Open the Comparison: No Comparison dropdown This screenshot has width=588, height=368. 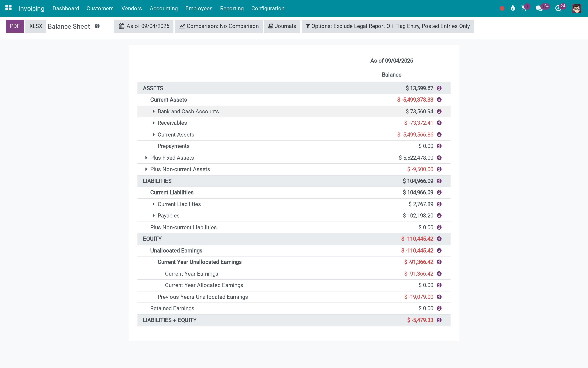coord(219,26)
